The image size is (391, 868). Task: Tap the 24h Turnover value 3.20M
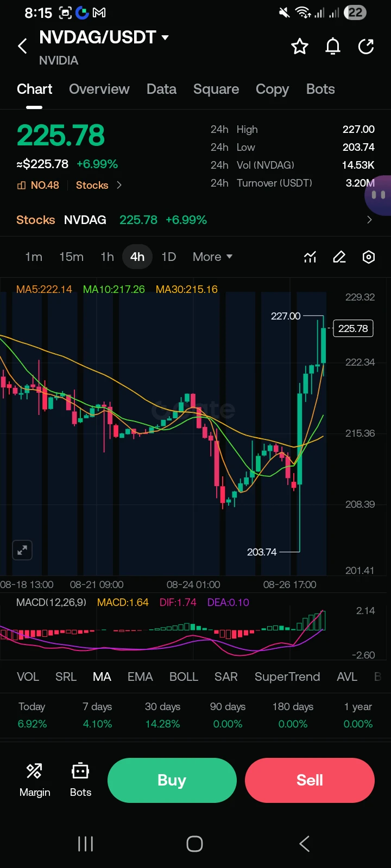(360, 183)
